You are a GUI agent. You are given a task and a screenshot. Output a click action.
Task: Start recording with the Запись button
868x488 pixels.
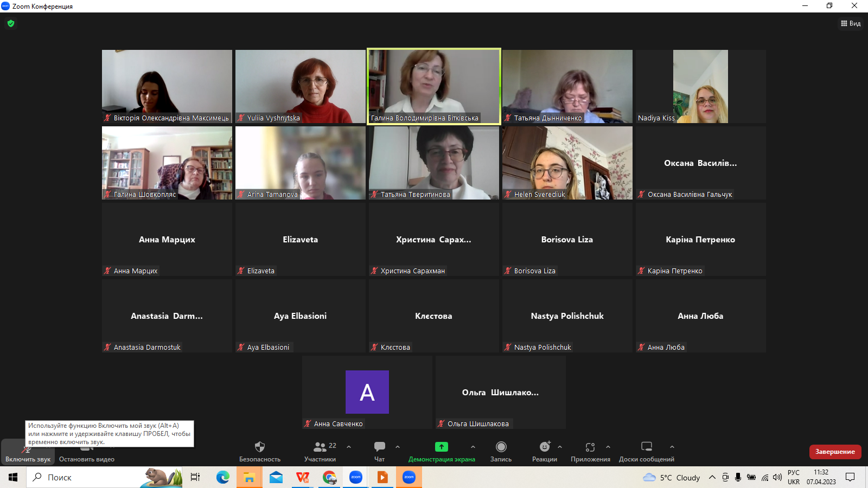click(501, 447)
